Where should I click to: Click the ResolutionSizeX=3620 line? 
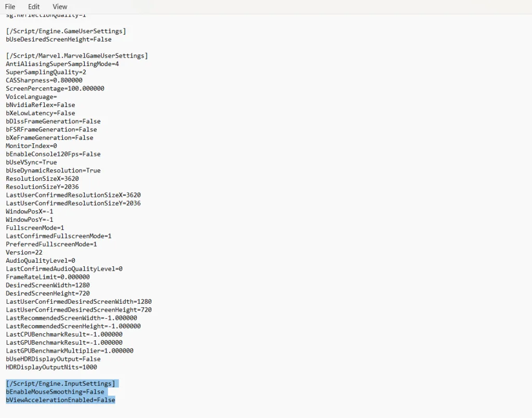(43, 179)
